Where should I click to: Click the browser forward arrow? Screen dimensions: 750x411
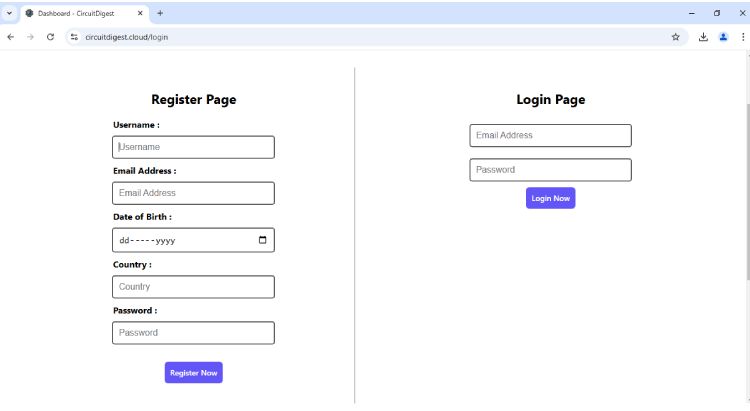coord(30,37)
